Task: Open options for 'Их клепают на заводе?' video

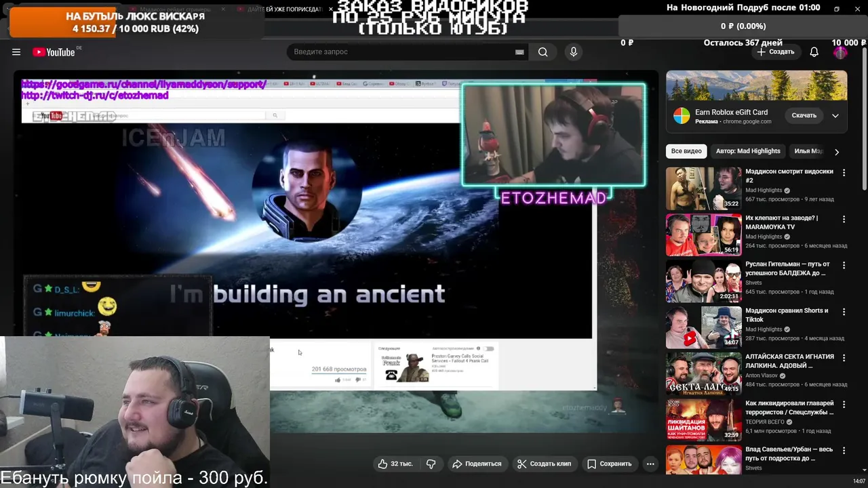Action: pyautogui.click(x=844, y=219)
